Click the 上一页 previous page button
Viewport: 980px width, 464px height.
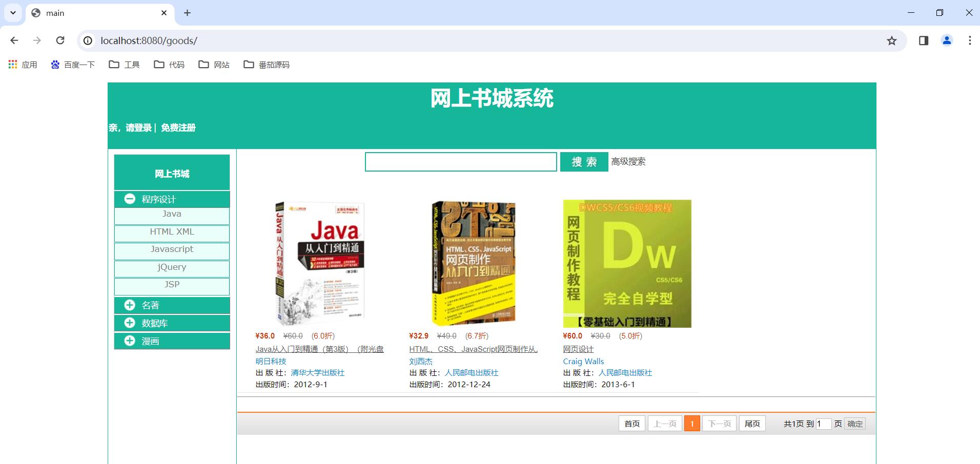pos(665,424)
